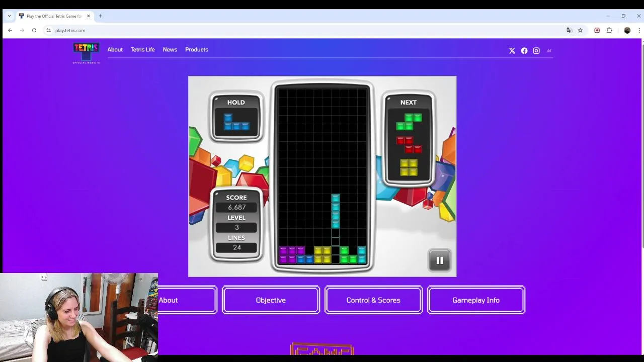Image resolution: width=644 pixels, height=362 pixels.
Task: Open the News menu item
Action: 170,50
